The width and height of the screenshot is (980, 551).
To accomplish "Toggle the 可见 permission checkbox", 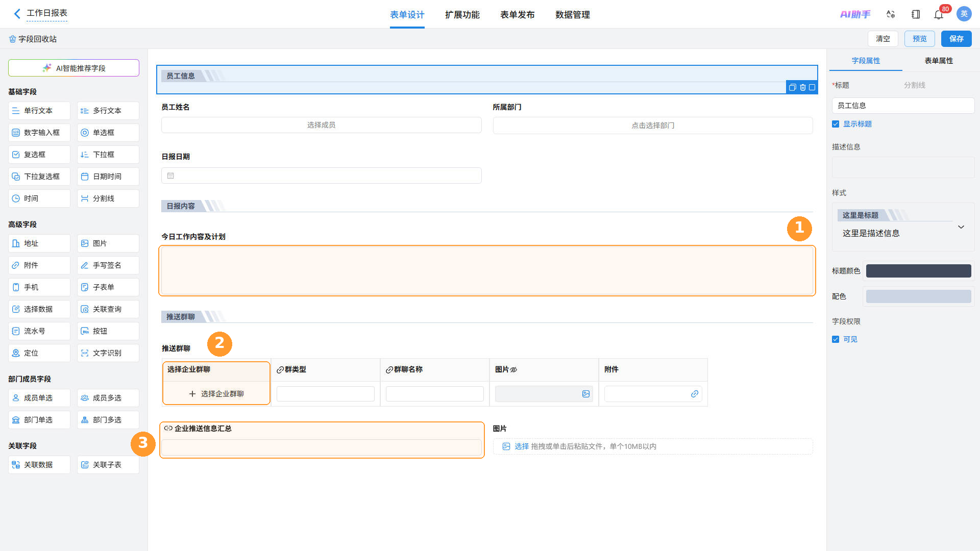I will click(x=836, y=339).
